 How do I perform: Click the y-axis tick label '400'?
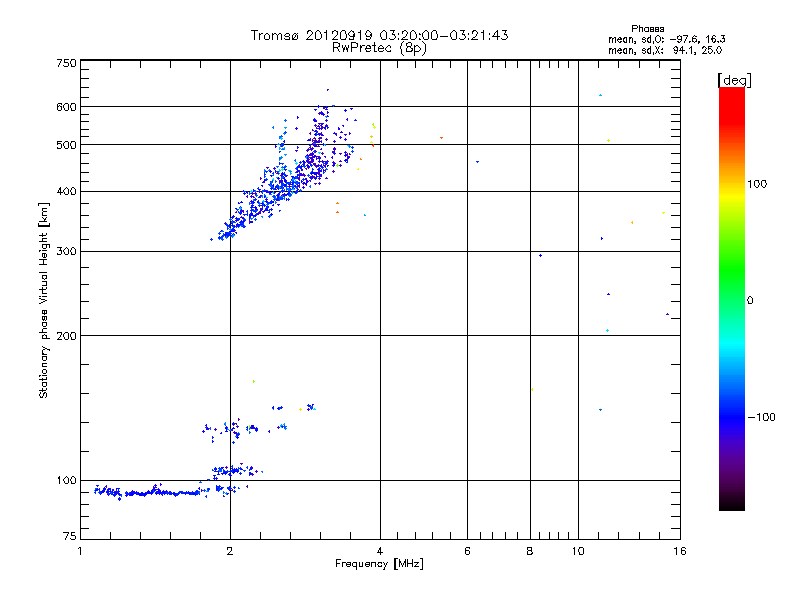coord(66,191)
